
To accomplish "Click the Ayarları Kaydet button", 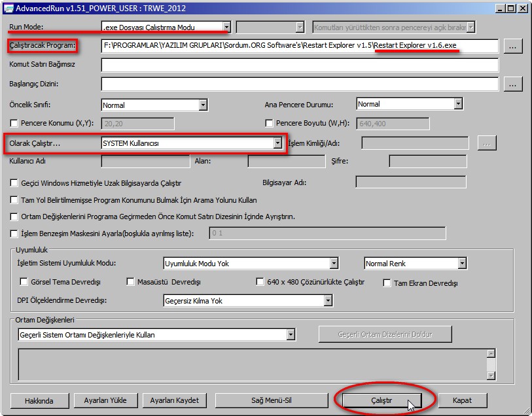I will [x=175, y=400].
